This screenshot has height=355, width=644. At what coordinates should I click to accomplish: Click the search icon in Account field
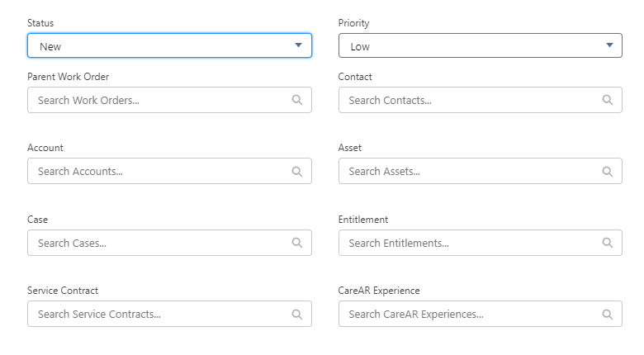[x=297, y=172]
